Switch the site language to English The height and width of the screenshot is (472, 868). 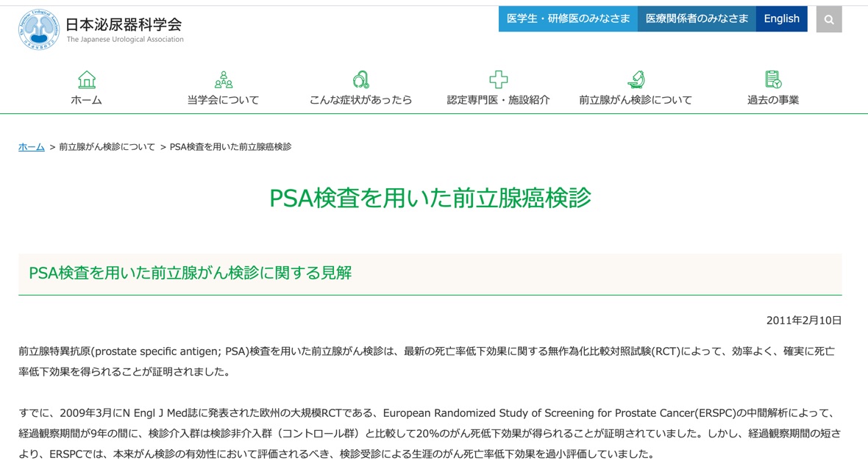point(781,18)
